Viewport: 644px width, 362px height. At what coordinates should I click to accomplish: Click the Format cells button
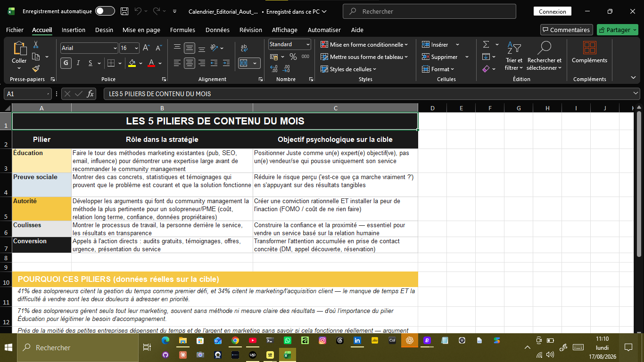click(438, 69)
